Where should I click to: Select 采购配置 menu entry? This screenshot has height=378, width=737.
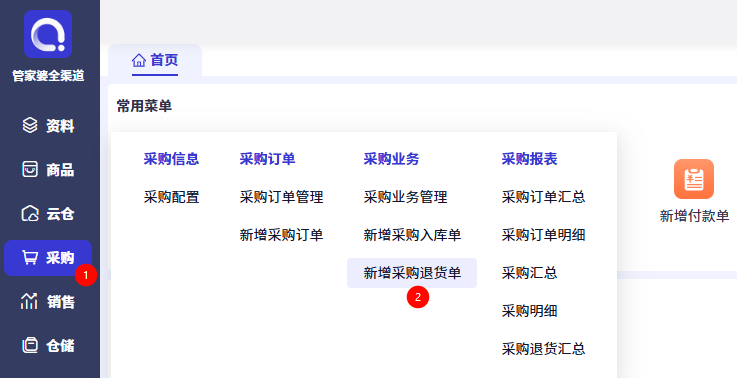click(172, 197)
